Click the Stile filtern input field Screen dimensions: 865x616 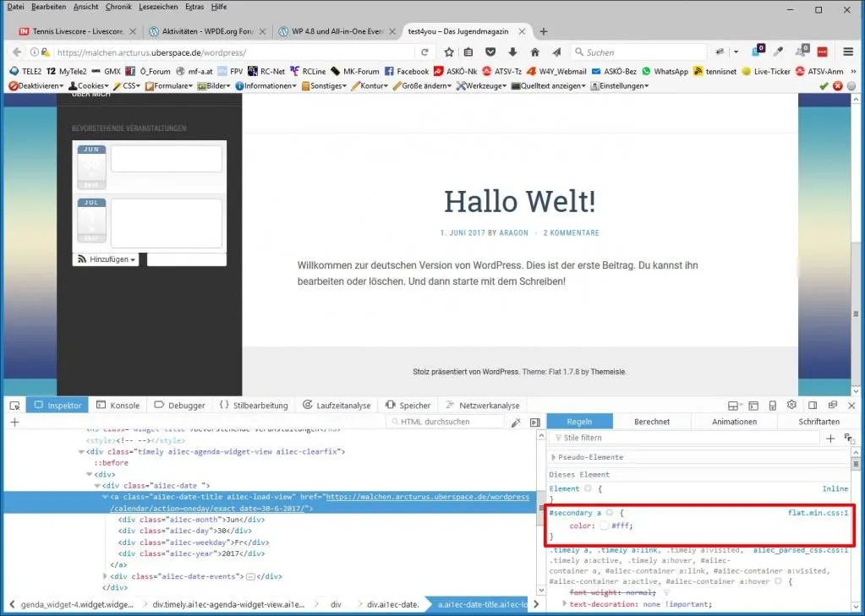click(x=684, y=438)
